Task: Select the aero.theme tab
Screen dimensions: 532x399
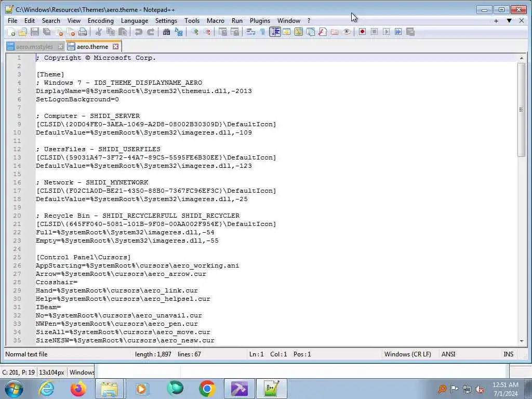Action: (x=92, y=46)
